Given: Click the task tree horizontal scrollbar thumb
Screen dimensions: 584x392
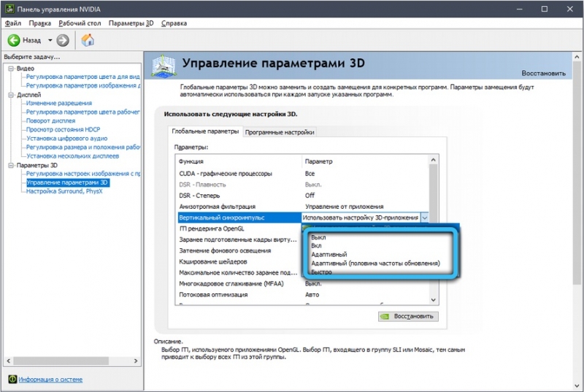Looking at the screenshot, I should point(61,361).
